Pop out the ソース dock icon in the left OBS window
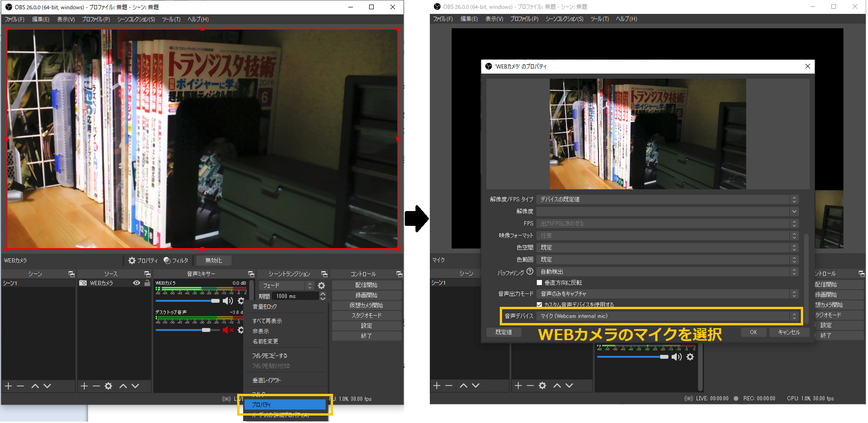 tap(147, 274)
